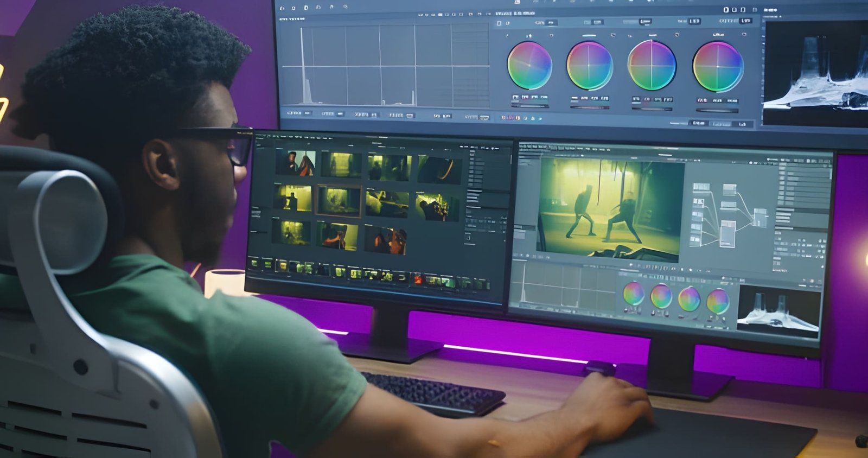The height and width of the screenshot is (458, 868).
Task: Click the third color wheel on top monitor
Action: [652, 66]
